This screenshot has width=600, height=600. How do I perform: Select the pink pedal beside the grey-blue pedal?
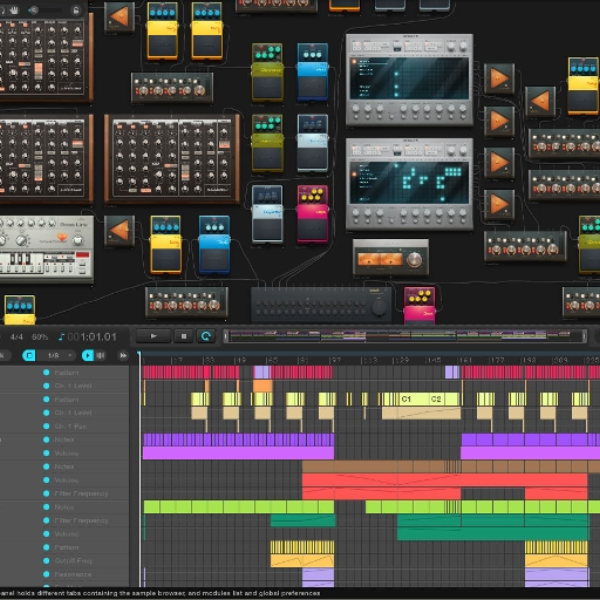pyautogui.click(x=313, y=214)
